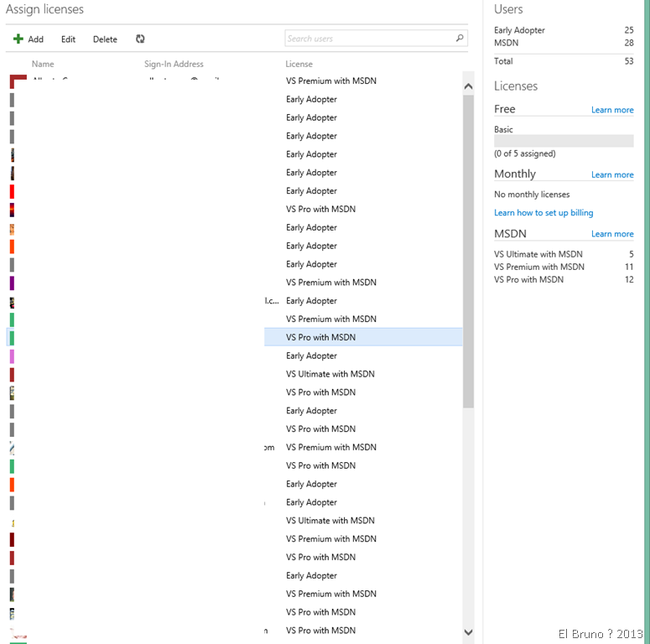650x644 pixels.
Task: Open Learn more link beside Monthly licenses
Action: 612,174
